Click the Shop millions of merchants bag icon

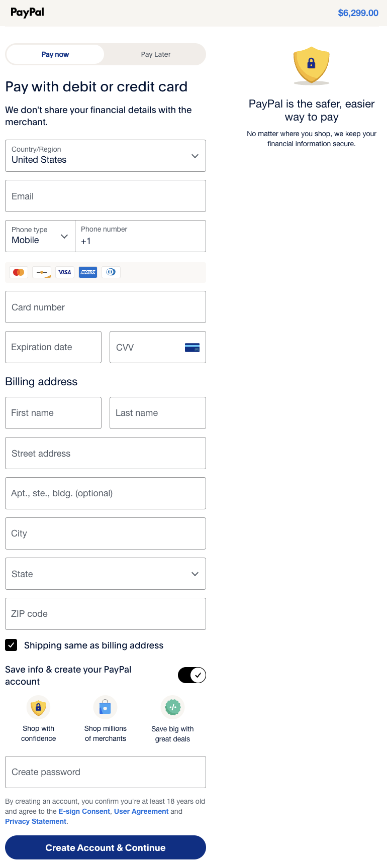(106, 706)
